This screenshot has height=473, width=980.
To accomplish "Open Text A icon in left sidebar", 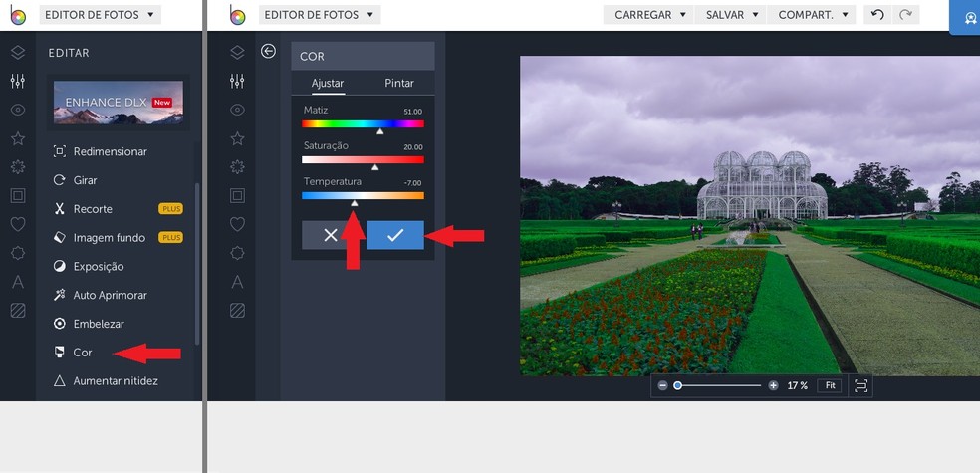I will click(x=18, y=282).
